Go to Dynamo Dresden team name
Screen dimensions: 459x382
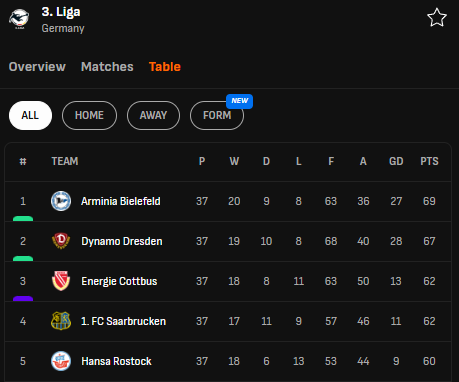coord(122,241)
